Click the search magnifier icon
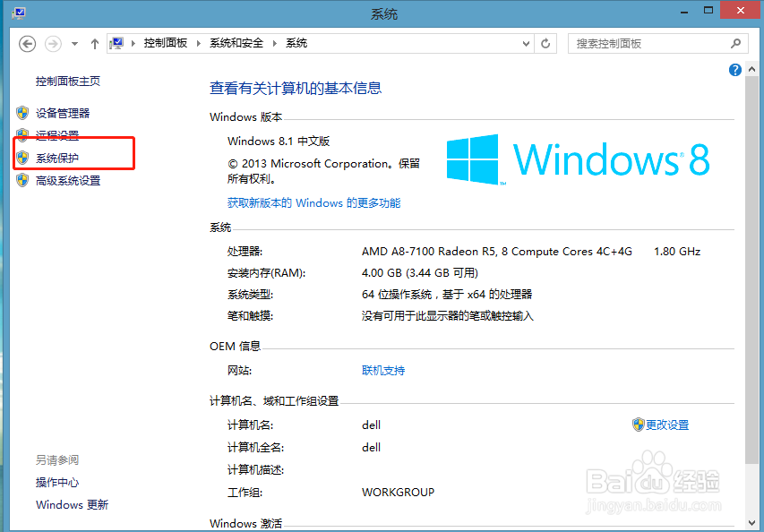Screen dimensions: 764x532 coord(734,42)
